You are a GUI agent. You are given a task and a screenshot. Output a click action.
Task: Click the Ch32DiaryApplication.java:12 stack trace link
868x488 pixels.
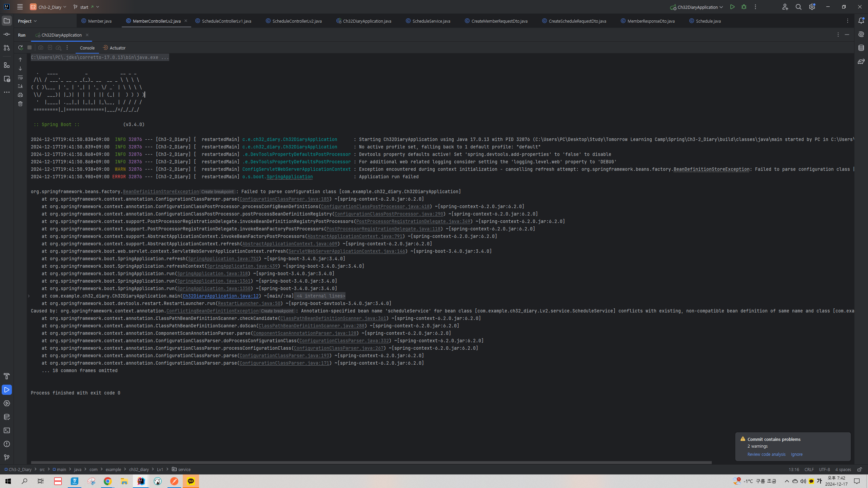pos(220,296)
